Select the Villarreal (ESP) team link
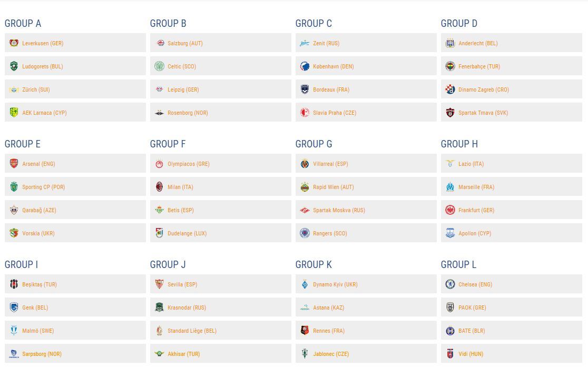The image size is (588, 367). coord(330,164)
